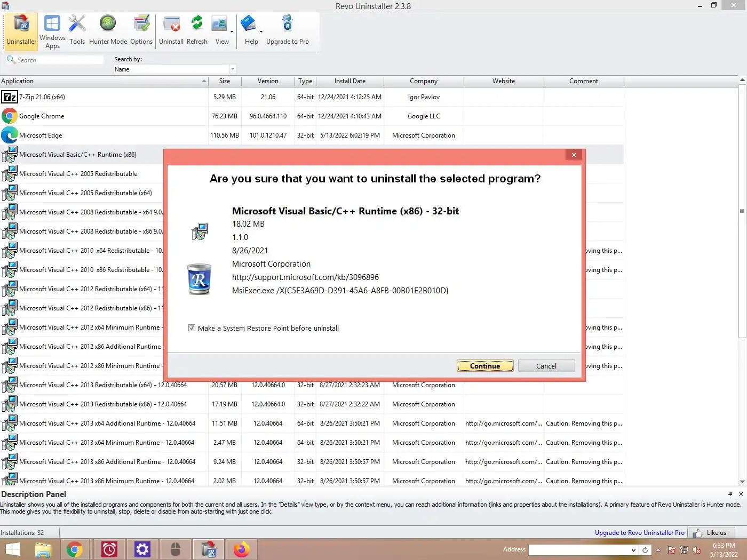Select Microsoft Visual C++ 2005 Redistributable (x64)

point(85,193)
